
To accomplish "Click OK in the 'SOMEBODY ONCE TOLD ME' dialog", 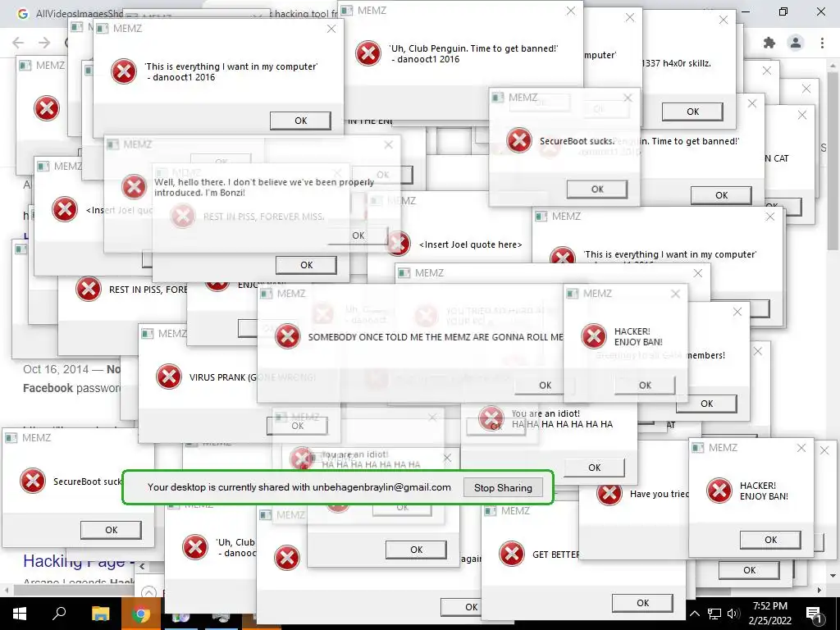I will point(545,386).
